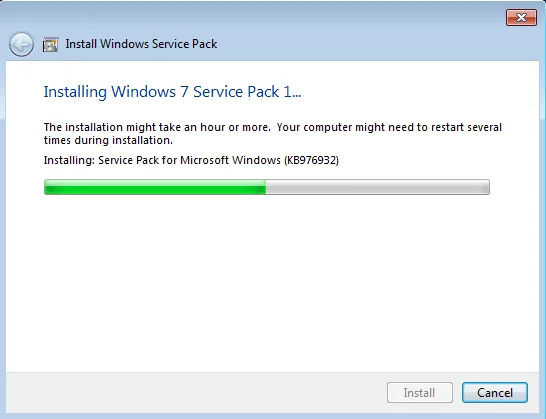Click the right end of progress bar
546x419 pixels.
point(487,187)
